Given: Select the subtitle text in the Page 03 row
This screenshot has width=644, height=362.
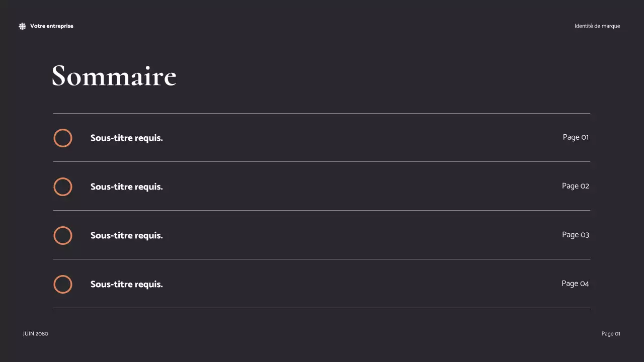Looking at the screenshot, I should tap(127, 236).
